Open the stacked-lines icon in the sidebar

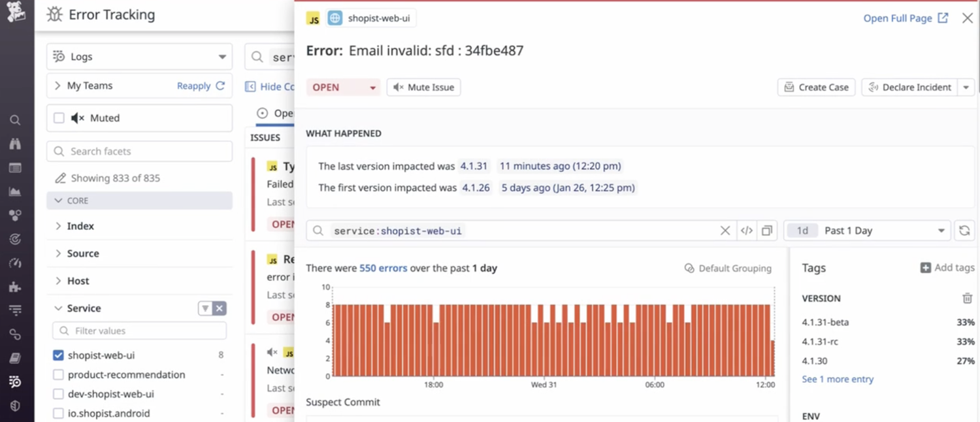point(15,310)
